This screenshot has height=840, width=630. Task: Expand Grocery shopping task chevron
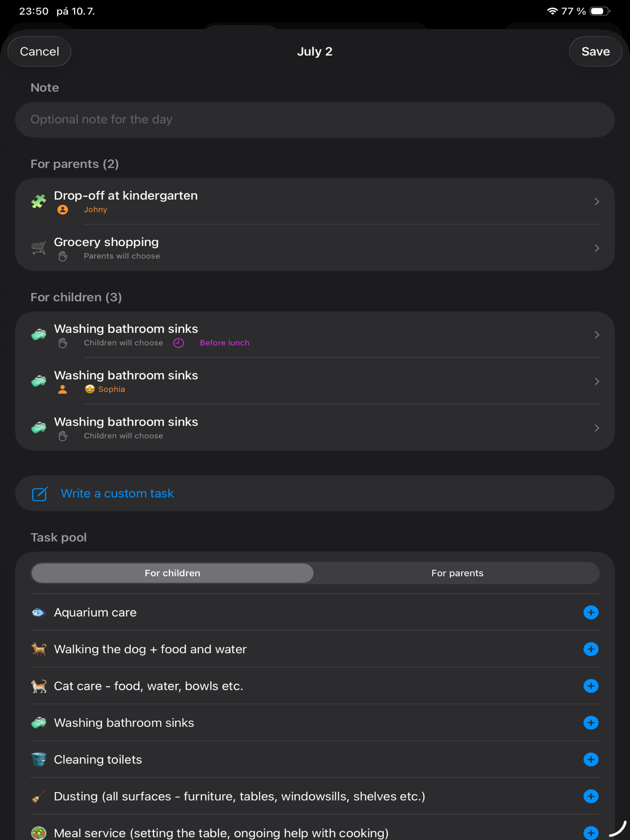[x=597, y=248]
